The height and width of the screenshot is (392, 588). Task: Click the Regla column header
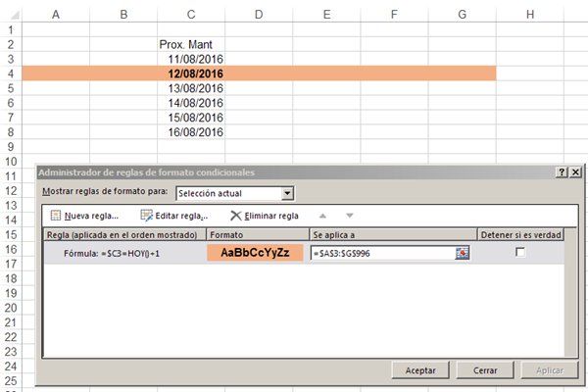(125, 235)
